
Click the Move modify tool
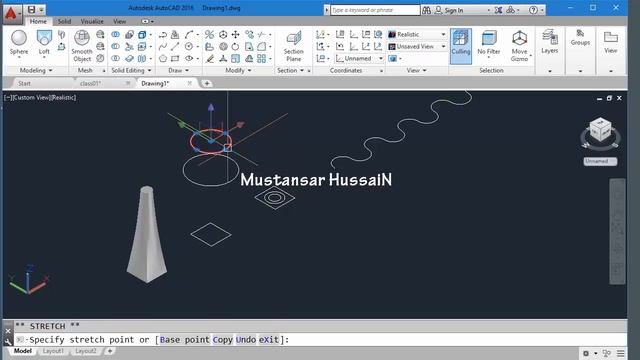click(x=236, y=35)
